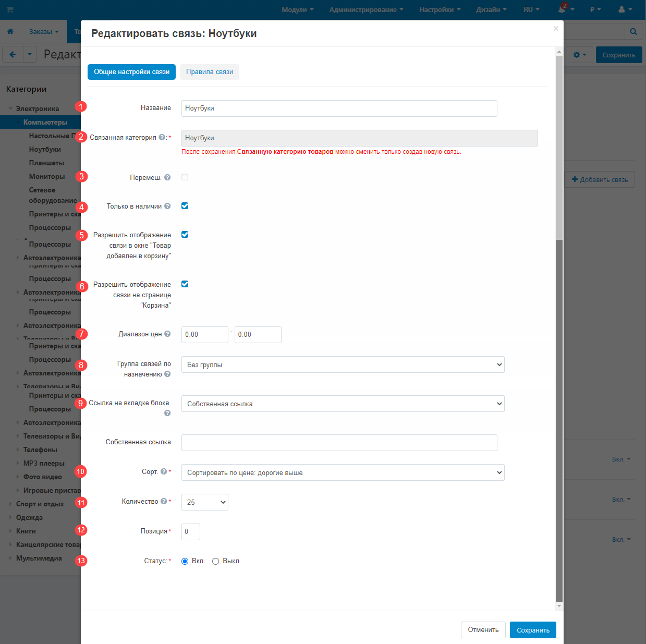Image resolution: width=646 pixels, height=644 pixels.
Task: Expand the Спорт и отдых category
Action: [10, 504]
